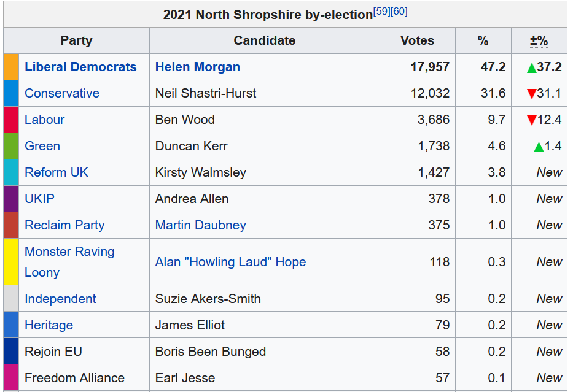Open the Reform UK link
The image size is (573, 392).
tap(57, 172)
